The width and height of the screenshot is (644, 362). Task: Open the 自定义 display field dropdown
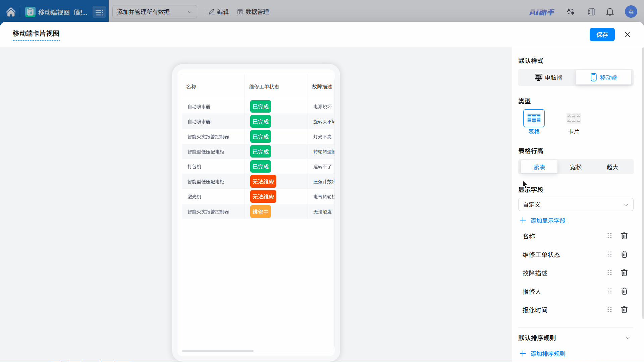[x=576, y=204]
